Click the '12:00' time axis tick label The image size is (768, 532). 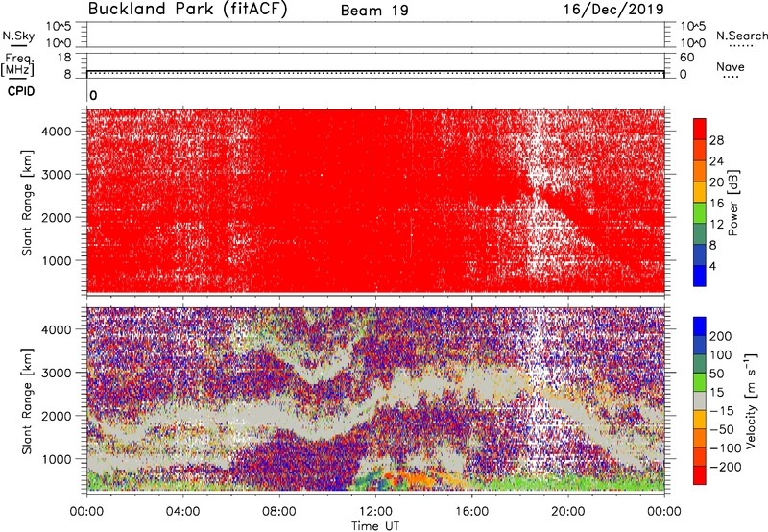pyautogui.click(x=375, y=512)
